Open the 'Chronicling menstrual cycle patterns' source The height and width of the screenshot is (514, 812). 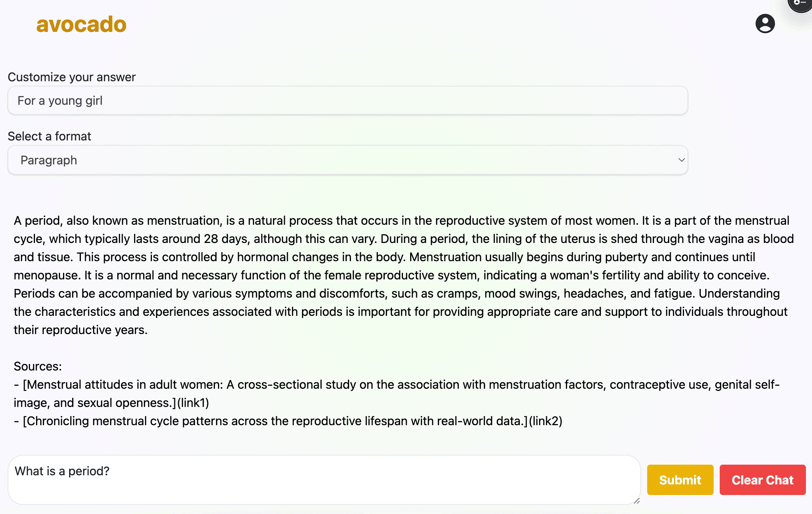click(x=275, y=421)
